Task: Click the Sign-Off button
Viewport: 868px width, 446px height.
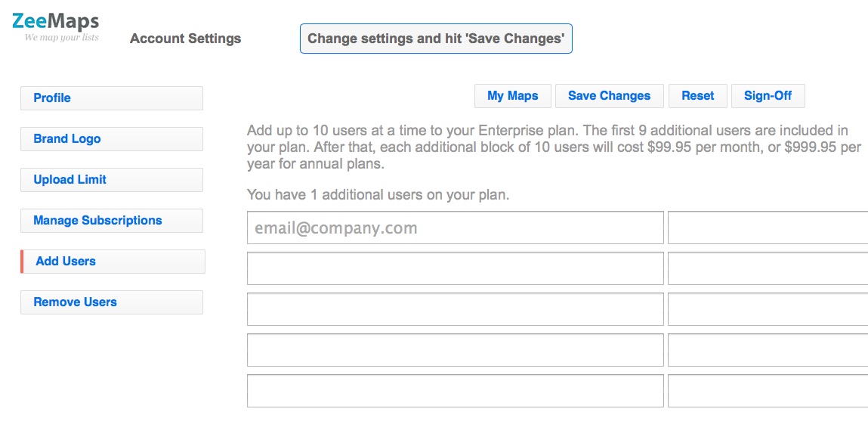Action: [768, 96]
